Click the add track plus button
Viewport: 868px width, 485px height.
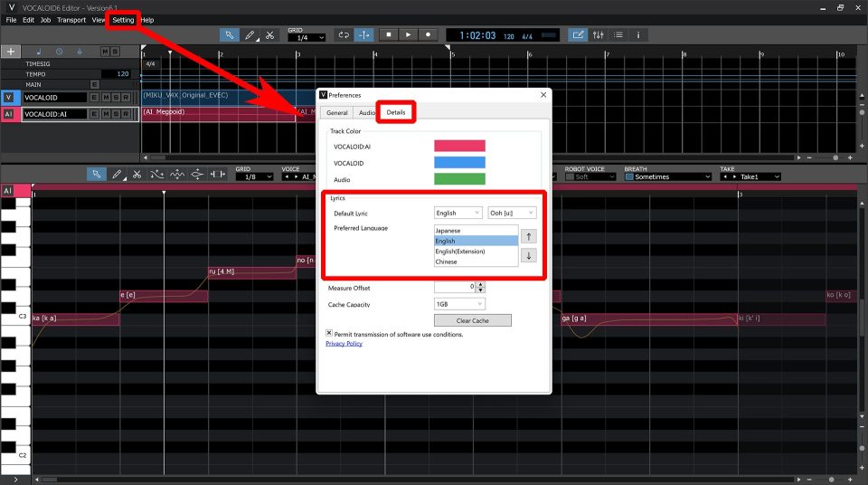[x=11, y=52]
